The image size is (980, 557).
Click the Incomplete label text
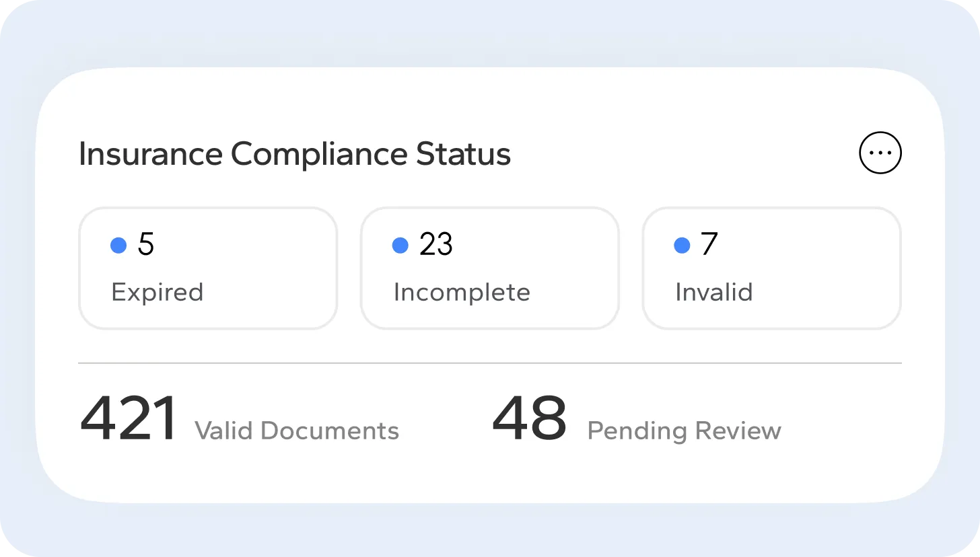(x=462, y=293)
